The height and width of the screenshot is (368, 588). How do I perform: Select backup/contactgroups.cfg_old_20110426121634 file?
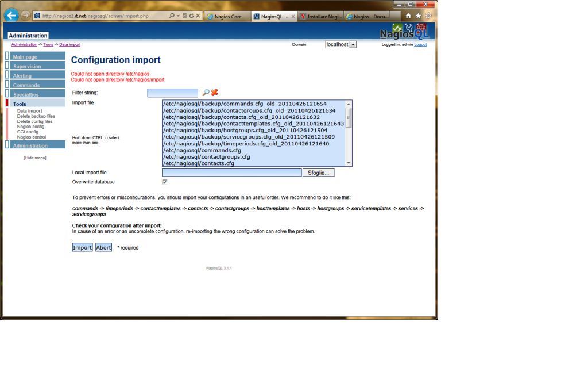tap(249, 110)
